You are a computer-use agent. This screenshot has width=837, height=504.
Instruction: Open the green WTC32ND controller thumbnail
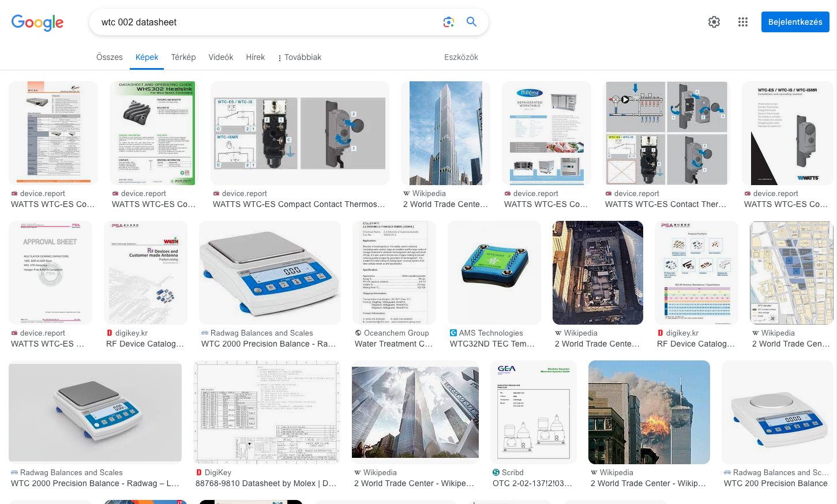(494, 273)
